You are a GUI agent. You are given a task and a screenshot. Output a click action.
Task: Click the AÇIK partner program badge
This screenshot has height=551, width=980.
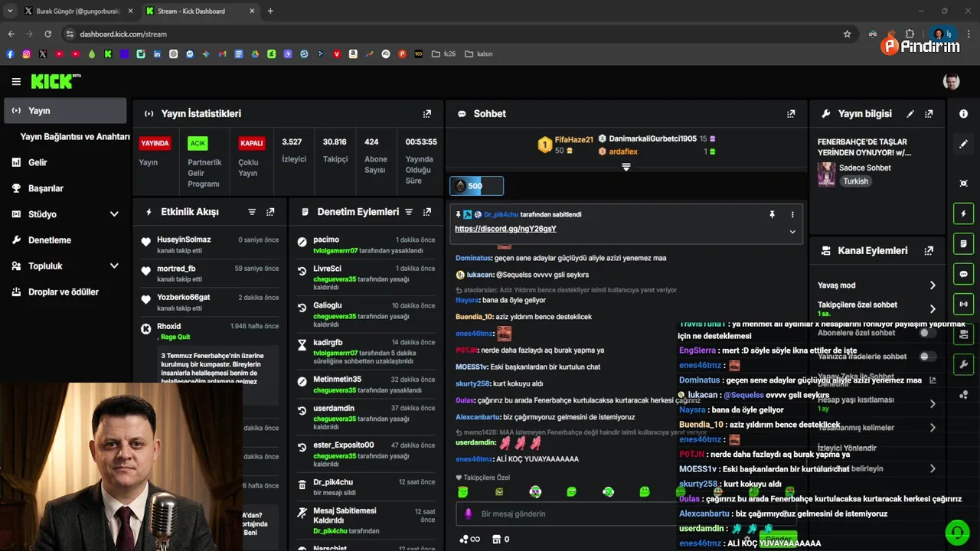point(198,143)
